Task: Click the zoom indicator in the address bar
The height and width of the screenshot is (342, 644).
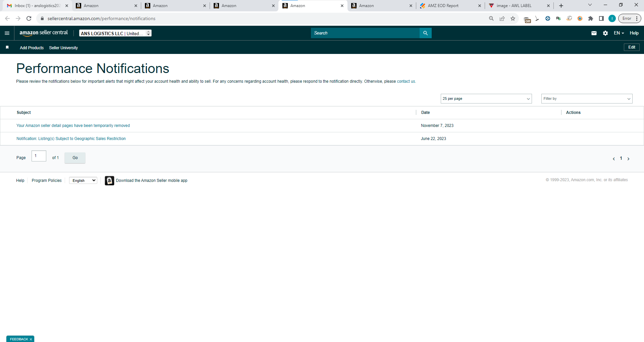Action: pyautogui.click(x=491, y=18)
